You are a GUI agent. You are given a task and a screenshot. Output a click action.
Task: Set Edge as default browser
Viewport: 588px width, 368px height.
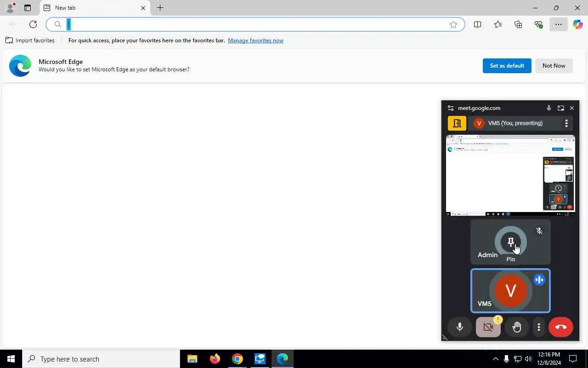(x=507, y=66)
